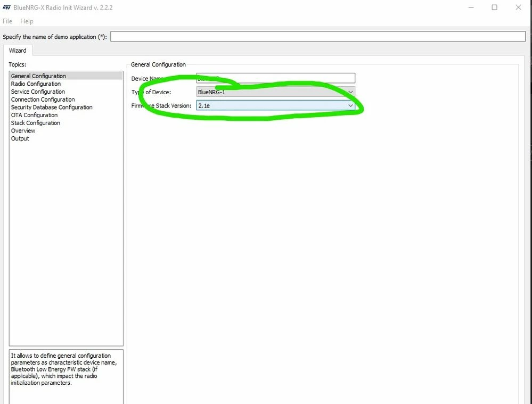Select Output topic
The width and height of the screenshot is (532, 404).
[66, 138]
